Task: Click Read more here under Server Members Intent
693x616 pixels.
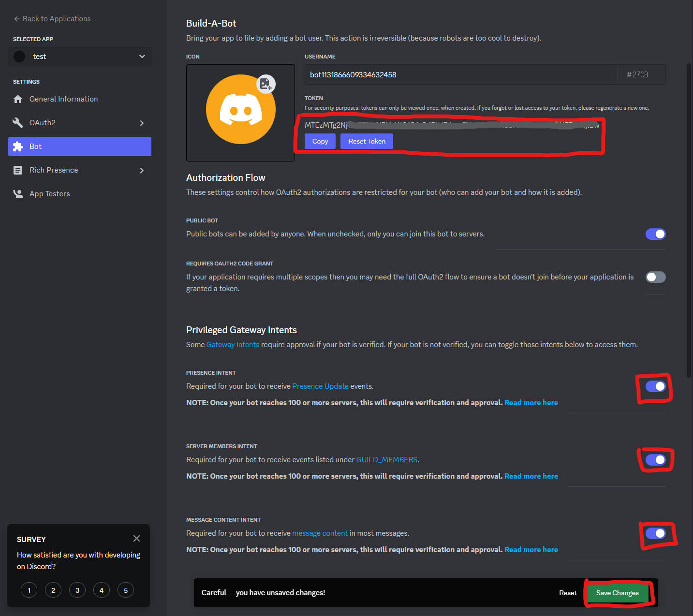Action: (531, 476)
